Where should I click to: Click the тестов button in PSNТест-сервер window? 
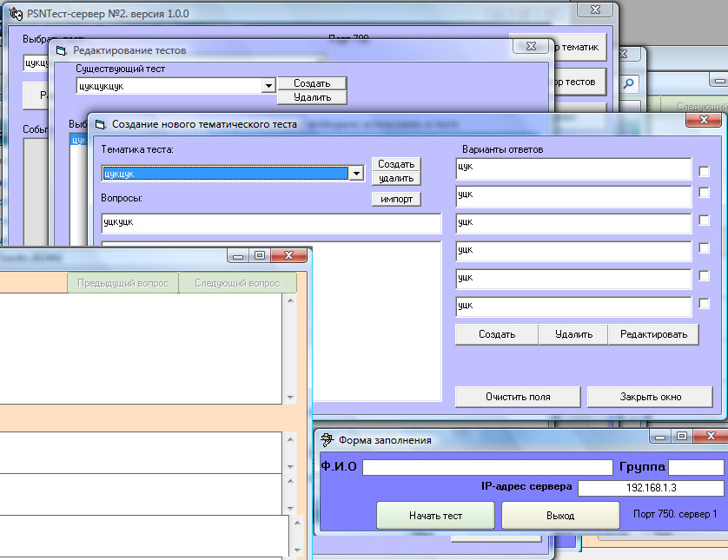(579, 82)
